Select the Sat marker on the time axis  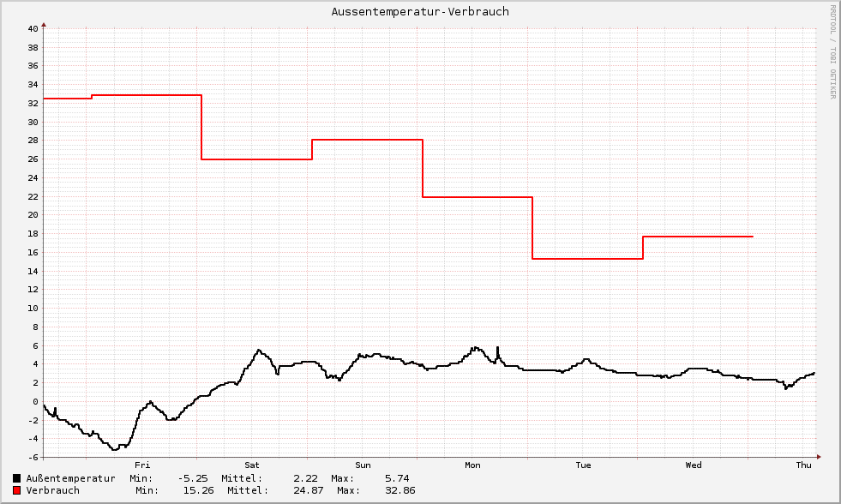(x=252, y=465)
